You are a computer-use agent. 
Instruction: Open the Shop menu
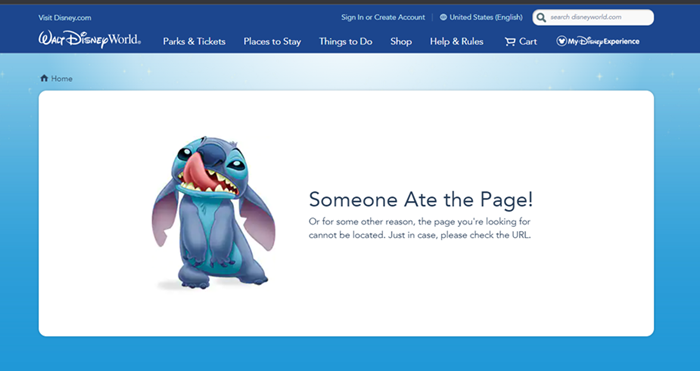point(401,42)
